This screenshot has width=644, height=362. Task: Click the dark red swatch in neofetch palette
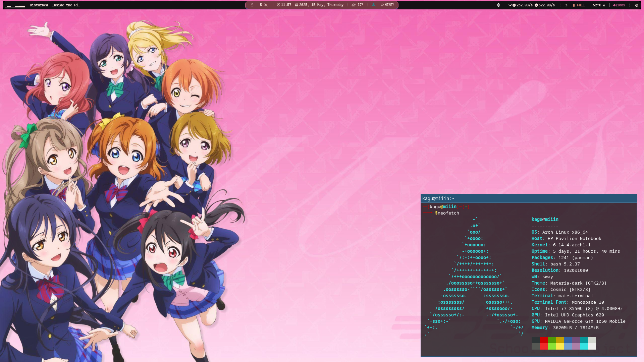pyautogui.click(x=544, y=340)
